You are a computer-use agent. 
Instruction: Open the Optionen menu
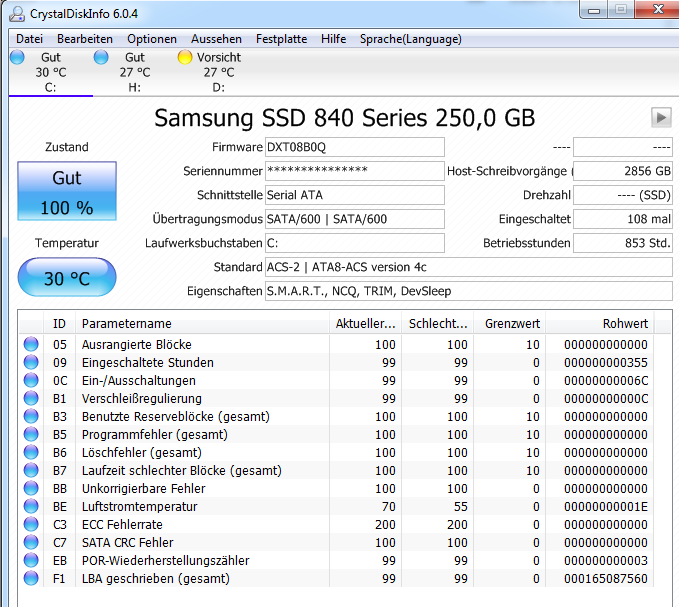click(152, 39)
